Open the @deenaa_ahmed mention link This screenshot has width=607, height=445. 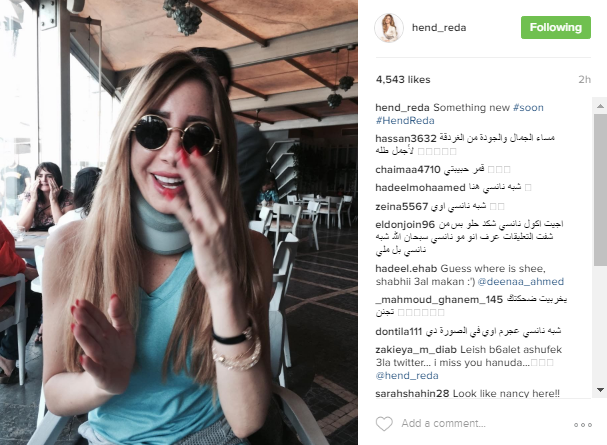tap(521, 282)
